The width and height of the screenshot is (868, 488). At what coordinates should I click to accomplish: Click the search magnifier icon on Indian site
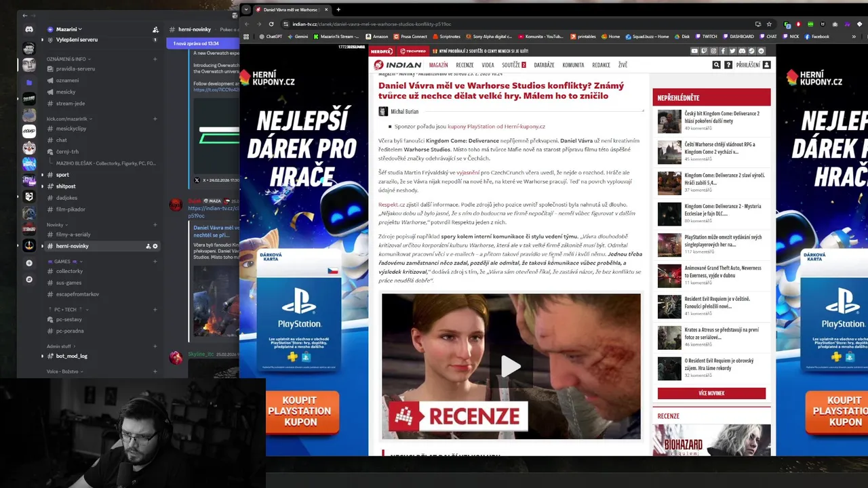[x=716, y=65]
